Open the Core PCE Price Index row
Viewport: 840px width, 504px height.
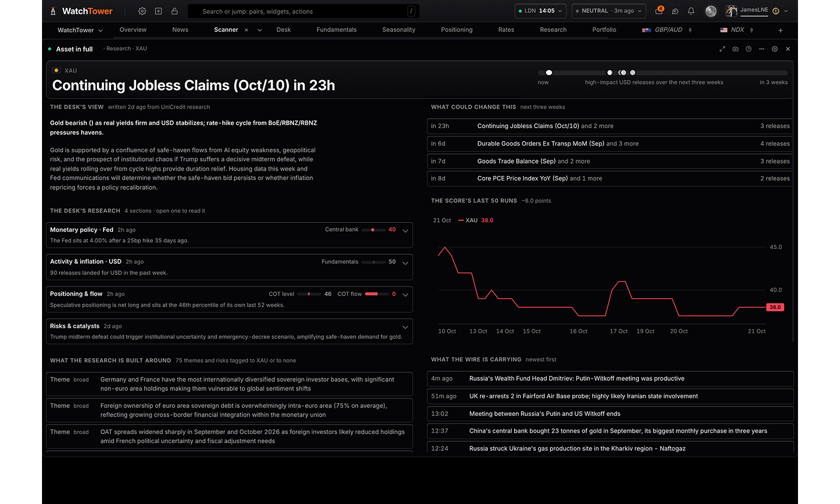click(x=609, y=179)
